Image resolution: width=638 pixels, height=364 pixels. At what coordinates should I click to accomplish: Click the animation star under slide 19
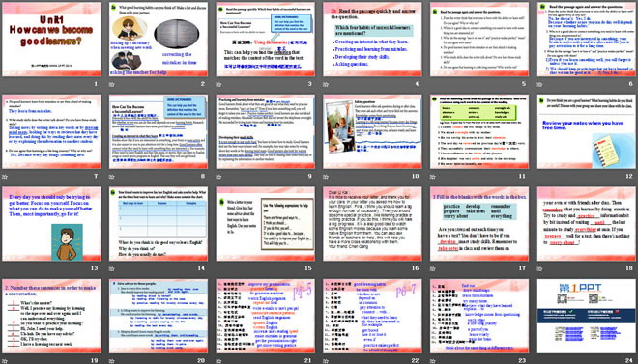[x=5, y=361]
